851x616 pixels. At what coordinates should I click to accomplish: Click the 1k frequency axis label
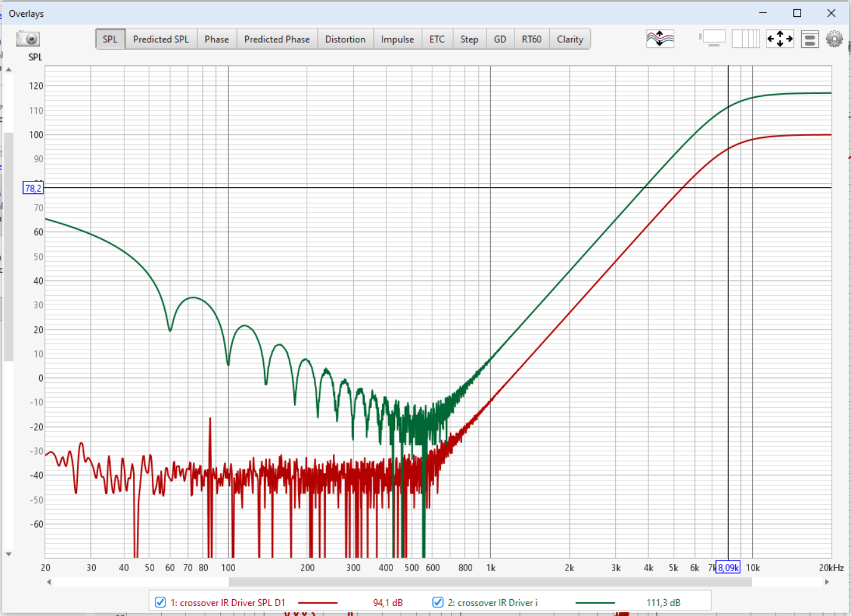pos(491,568)
